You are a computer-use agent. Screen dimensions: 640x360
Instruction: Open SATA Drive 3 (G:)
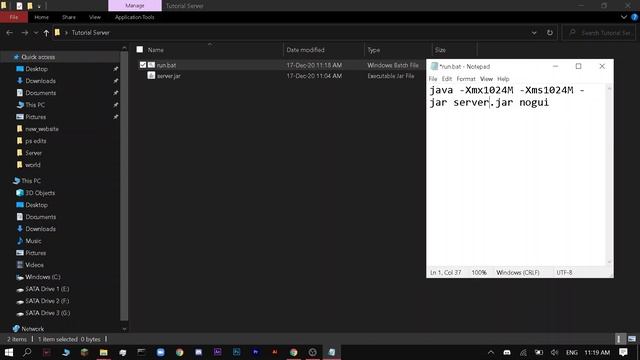47,313
